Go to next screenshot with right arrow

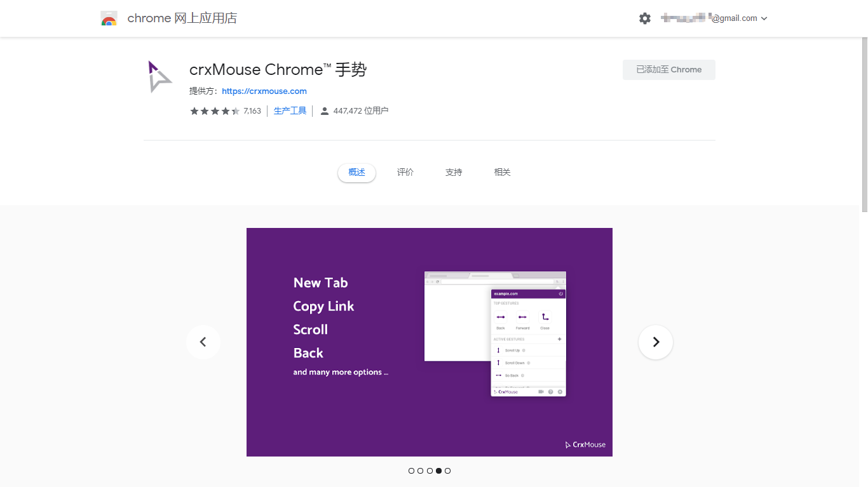pyautogui.click(x=656, y=342)
